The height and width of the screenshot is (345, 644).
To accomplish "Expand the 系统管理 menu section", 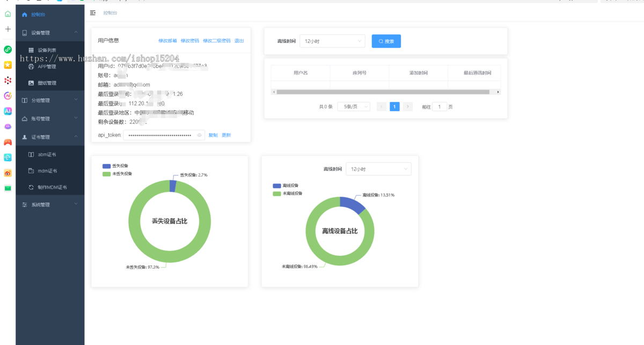I will tap(50, 205).
